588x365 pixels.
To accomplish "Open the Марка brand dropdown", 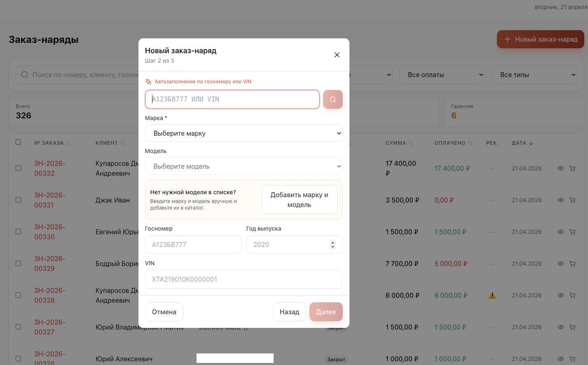I will (x=244, y=133).
